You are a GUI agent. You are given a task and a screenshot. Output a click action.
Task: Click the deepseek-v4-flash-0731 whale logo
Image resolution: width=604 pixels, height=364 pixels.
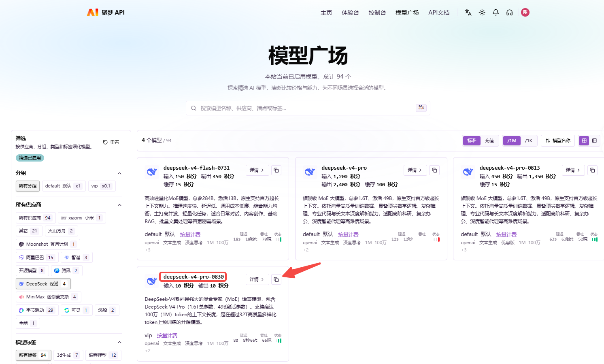tap(152, 172)
